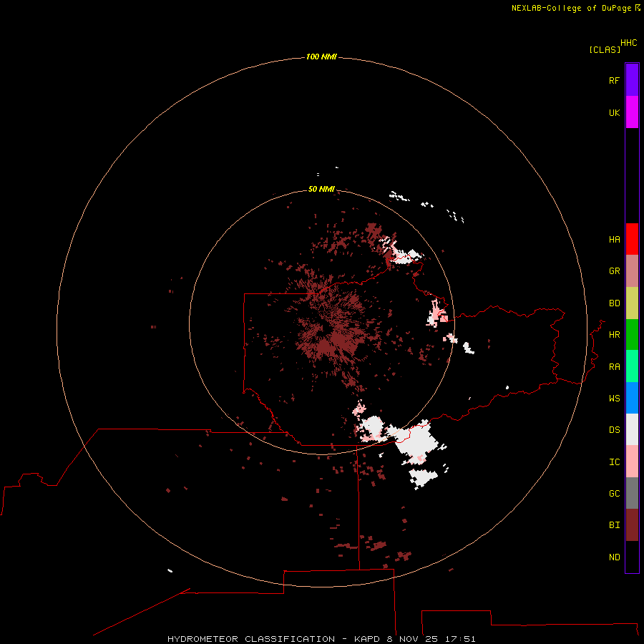Image resolution: width=644 pixels, height=644 pixels.
Task: Click the DS legend label
Action: [614, 429]
